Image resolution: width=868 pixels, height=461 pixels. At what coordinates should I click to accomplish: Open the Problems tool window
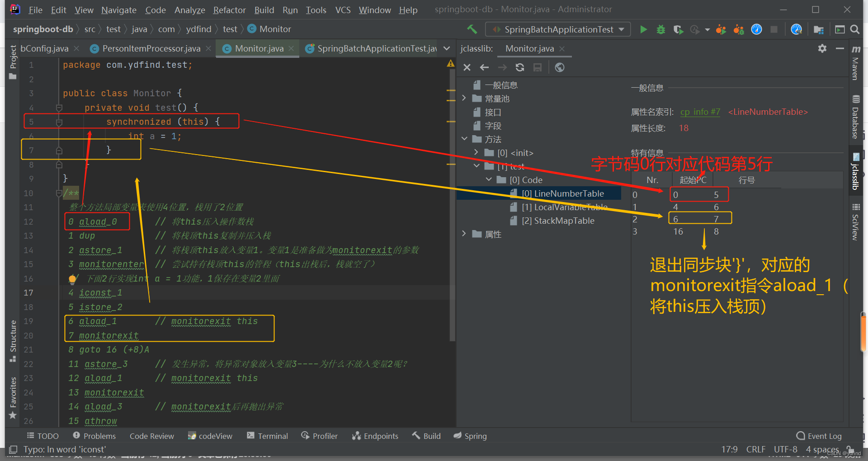(94, 436)
